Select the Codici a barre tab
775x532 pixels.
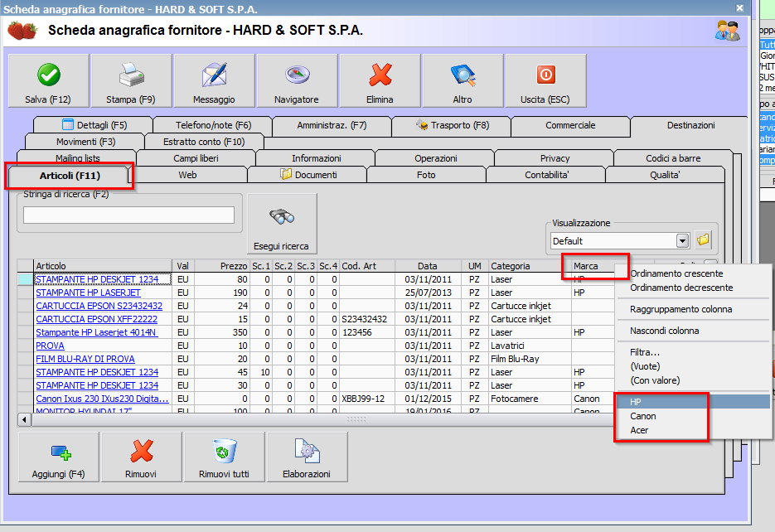(673, 158)
